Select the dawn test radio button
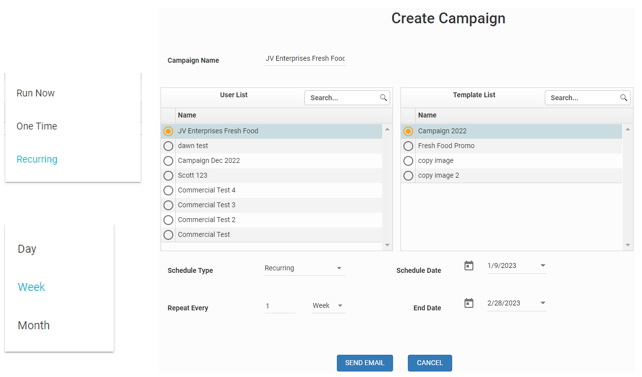This screenshot has width=642, height=377. pyautogui.click(x=168, y=146)
